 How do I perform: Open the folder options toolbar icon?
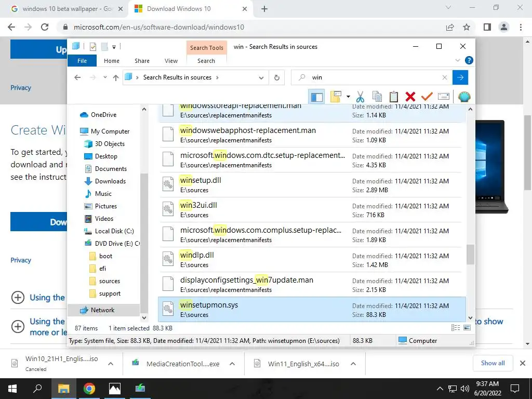coord(336,97)
